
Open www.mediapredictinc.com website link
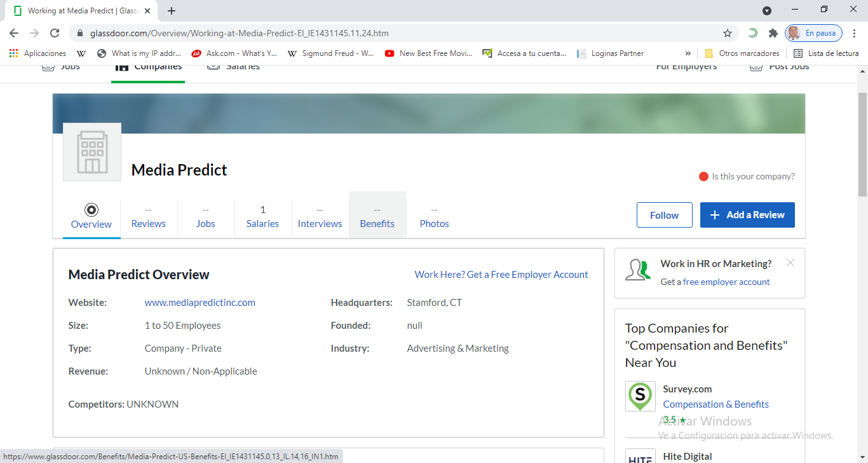coord(200,303)
